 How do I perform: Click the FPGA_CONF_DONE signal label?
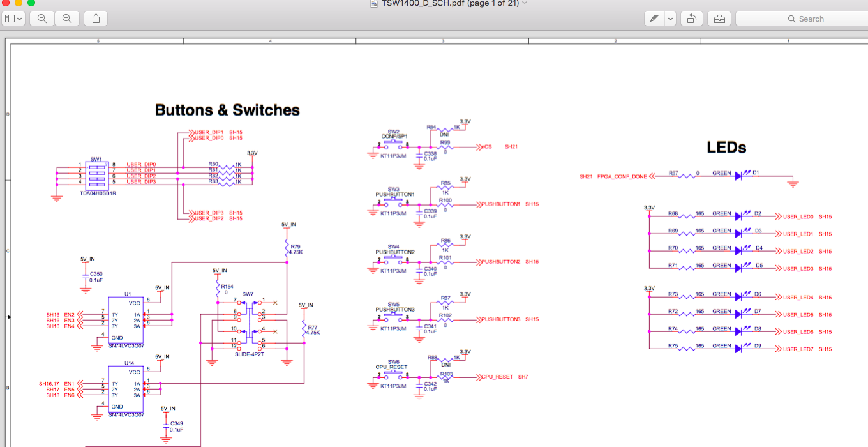point(622,176)
